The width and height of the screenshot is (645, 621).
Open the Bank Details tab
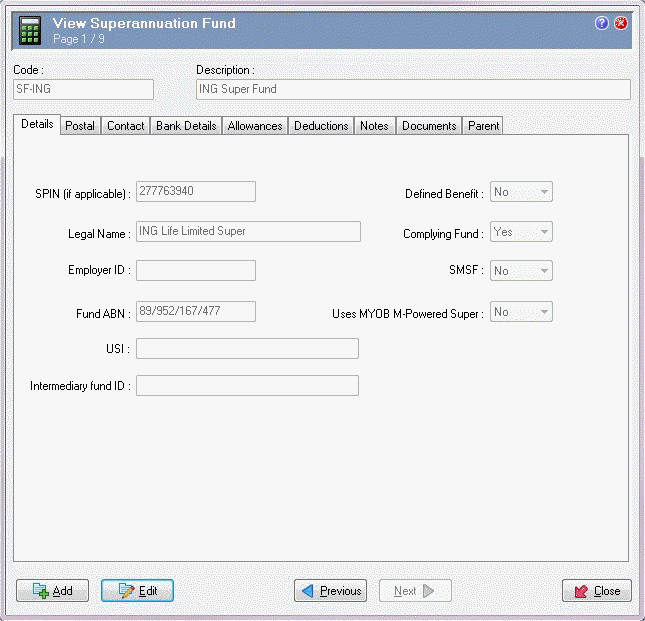pyautogui.click(x=186, y=126)
